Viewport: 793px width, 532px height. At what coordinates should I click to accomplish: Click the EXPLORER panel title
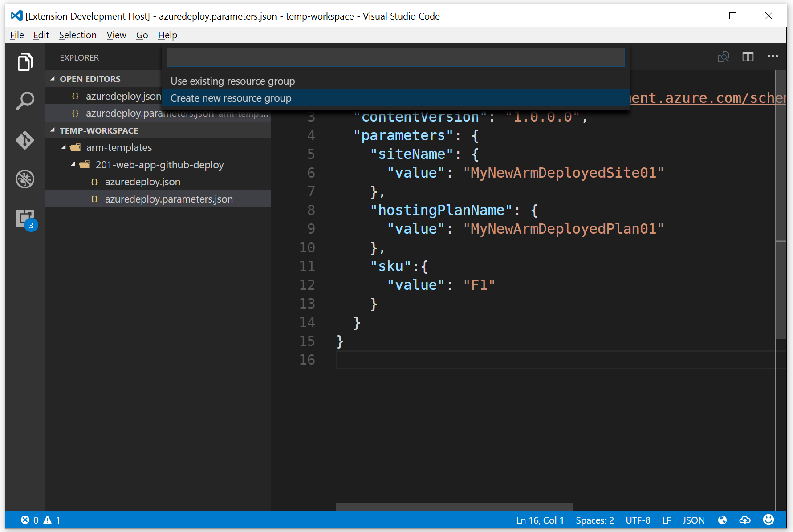click(x=79, y=57)
